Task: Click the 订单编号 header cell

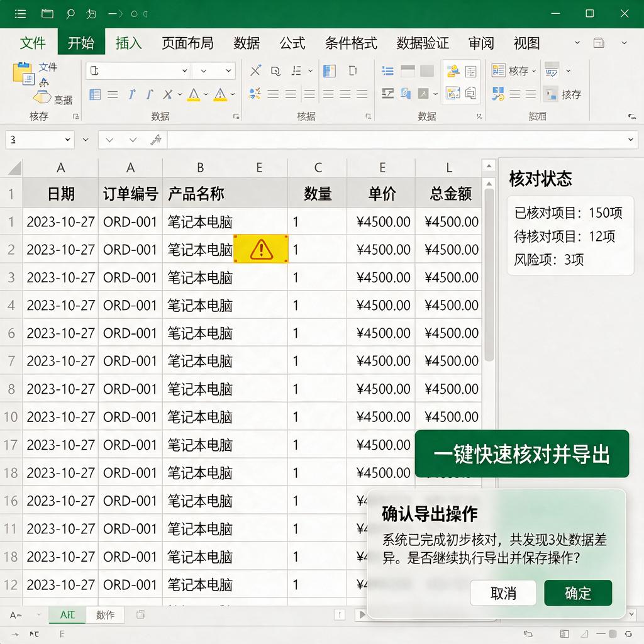Action: pyautogui.click(x=131, y=194)
